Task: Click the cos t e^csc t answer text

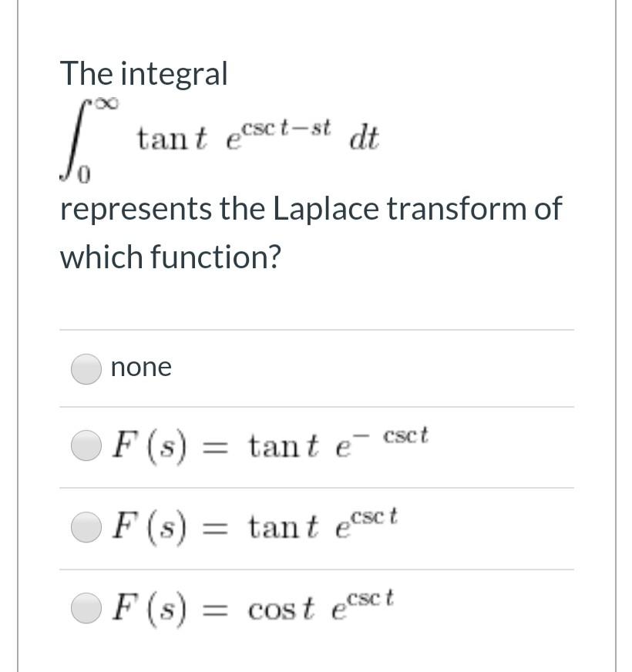Action: click(x=254, y=606)
